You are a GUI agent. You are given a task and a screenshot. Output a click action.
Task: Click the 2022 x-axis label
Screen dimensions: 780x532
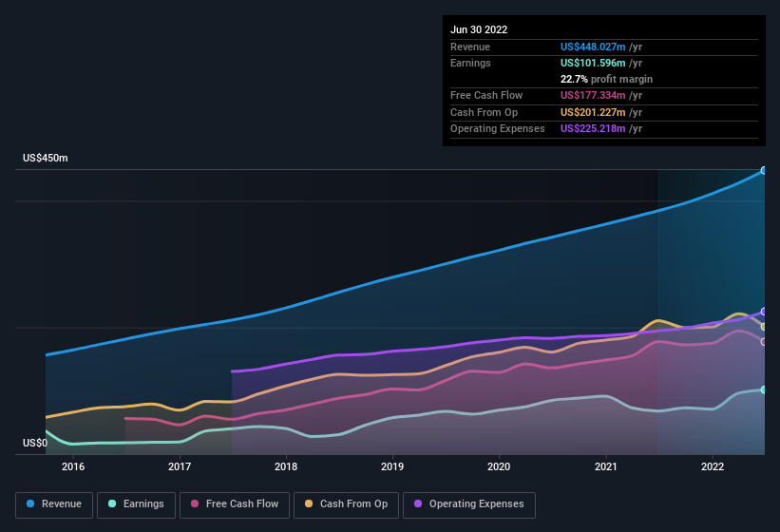click(x=713, y=466)
